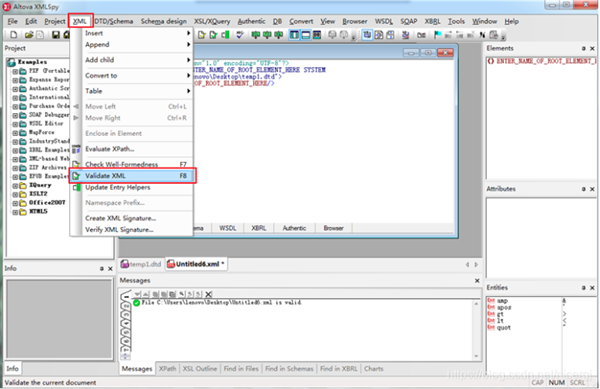This screenshot has height=389, width=600.
Task: Choose Validate XML from the menu
Action: pyautogui.click(x=133, y=176)
